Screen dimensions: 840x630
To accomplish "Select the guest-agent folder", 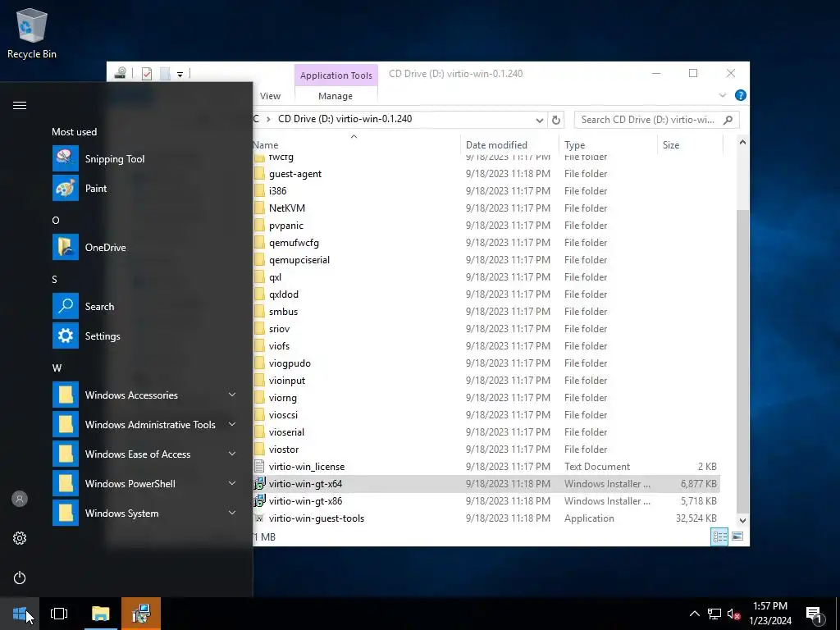I will 295,174.
